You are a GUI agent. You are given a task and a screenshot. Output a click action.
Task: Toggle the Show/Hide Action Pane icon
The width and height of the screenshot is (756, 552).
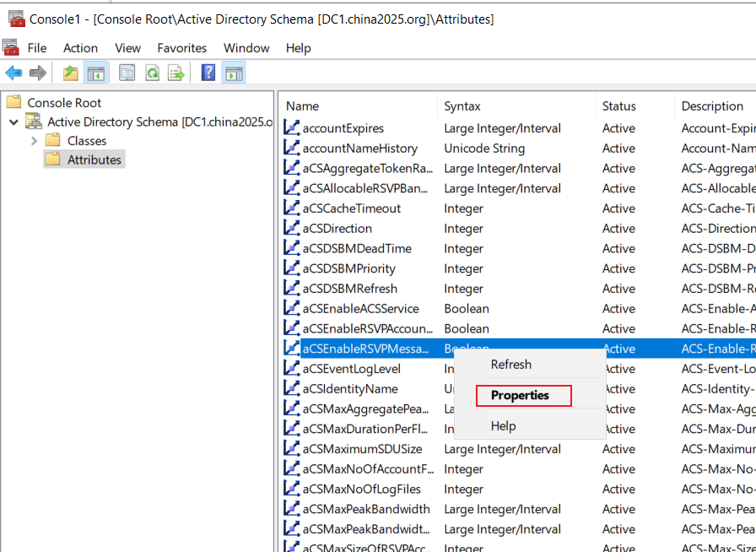point(234,73)
